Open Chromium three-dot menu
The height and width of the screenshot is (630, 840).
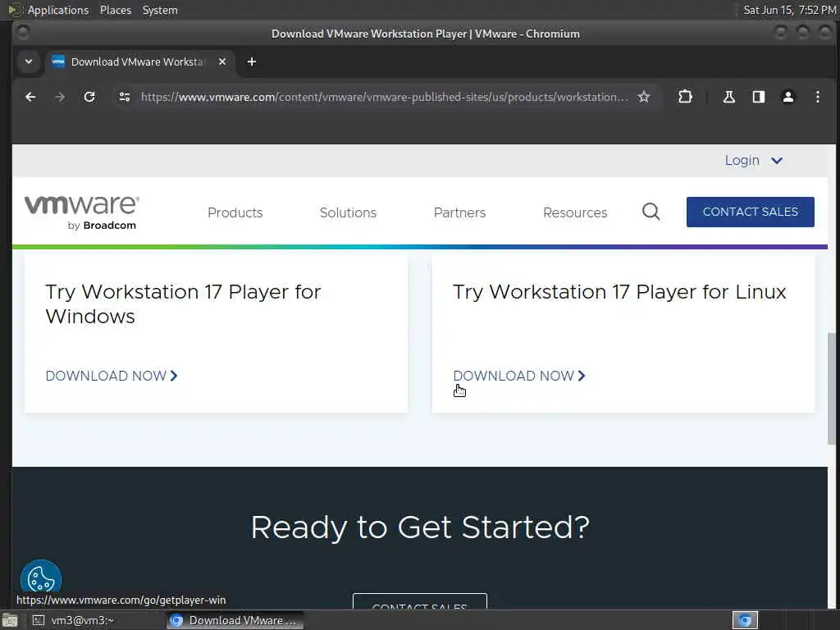tap(818, 97)
